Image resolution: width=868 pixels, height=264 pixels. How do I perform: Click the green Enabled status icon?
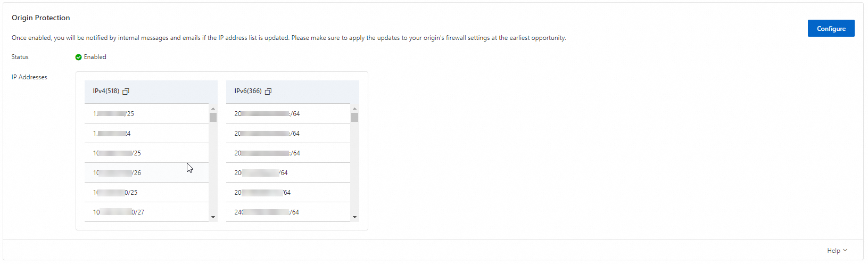(x=78, y=57)
